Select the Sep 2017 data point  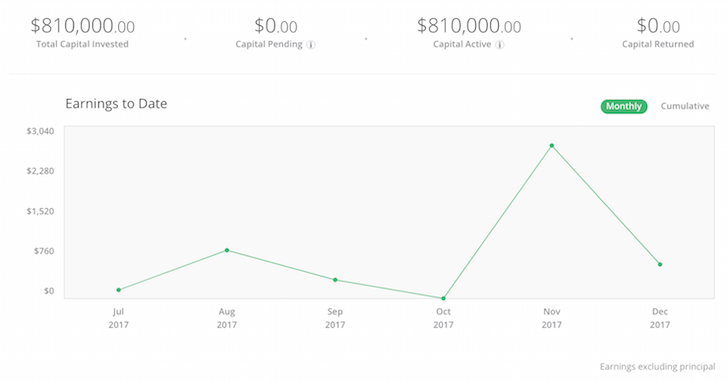pyautogui.click(x=335, y=280)
